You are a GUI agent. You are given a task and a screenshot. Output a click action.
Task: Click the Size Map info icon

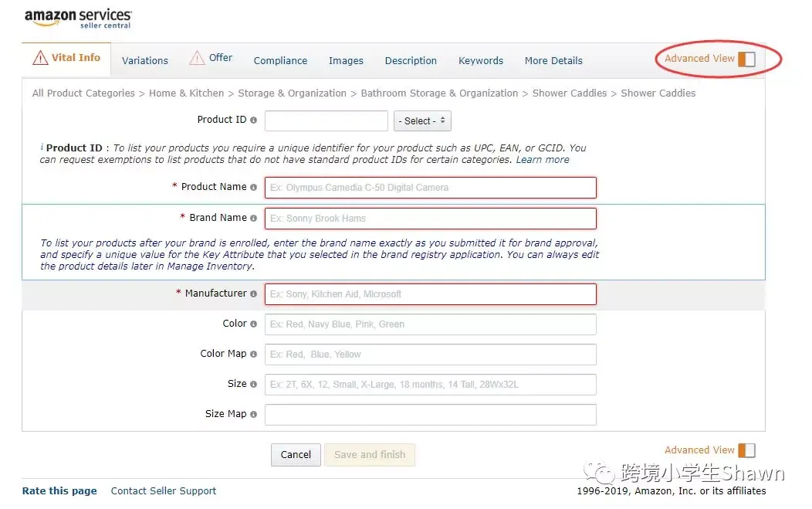point(253,414)
